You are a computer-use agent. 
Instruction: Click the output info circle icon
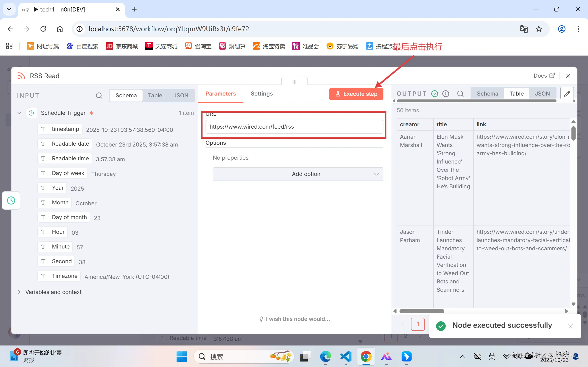point(446,94)
